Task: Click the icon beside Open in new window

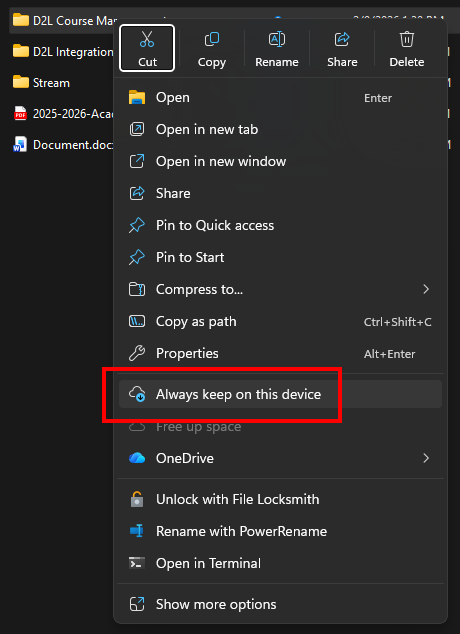Action: click(137, 162)
